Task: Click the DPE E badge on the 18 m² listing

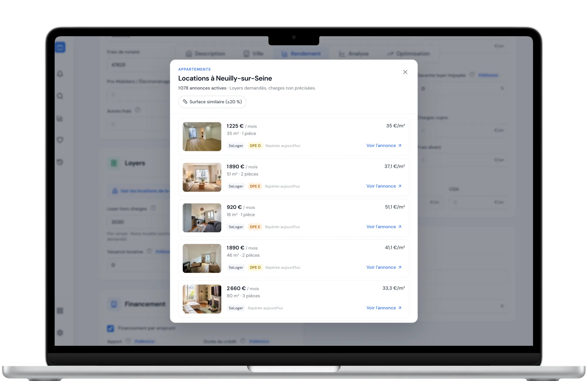Action: pos(255,227)
